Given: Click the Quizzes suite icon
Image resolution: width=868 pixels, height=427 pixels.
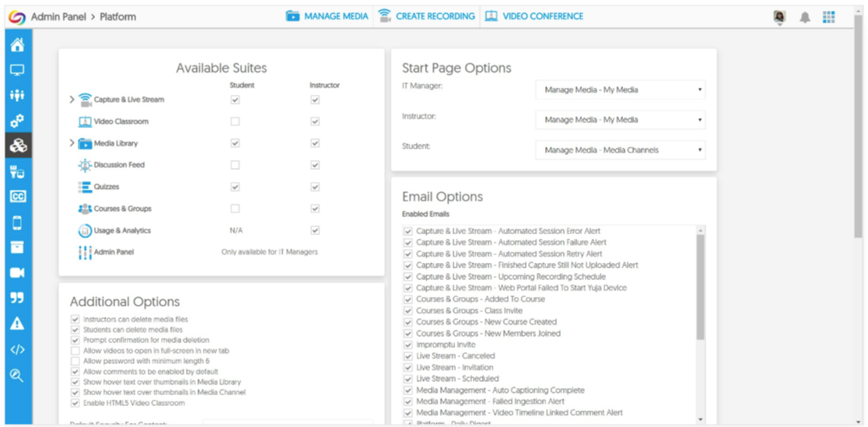Looking at the screenshot, I should tap(86, 187).
